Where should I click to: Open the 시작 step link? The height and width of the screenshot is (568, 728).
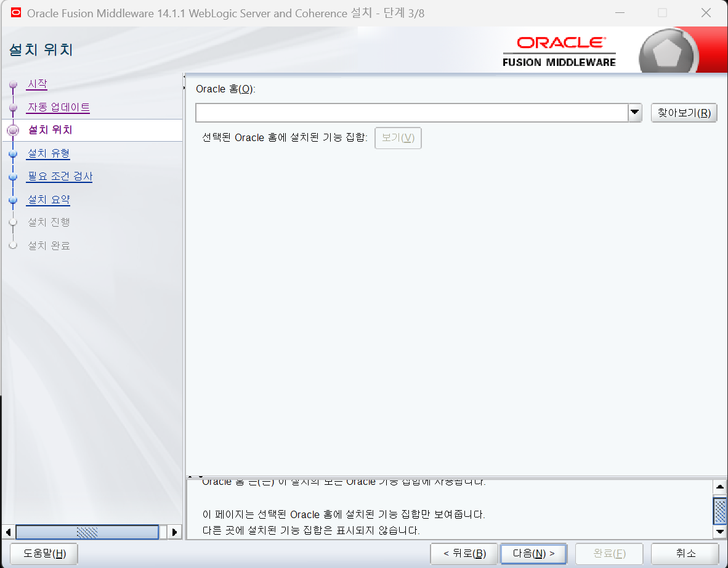coord(37,84)
